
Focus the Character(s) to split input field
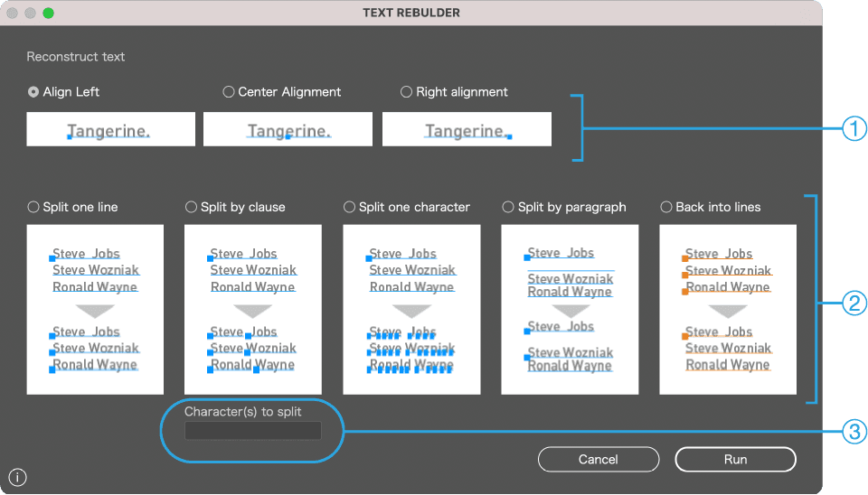click(252, 431)
